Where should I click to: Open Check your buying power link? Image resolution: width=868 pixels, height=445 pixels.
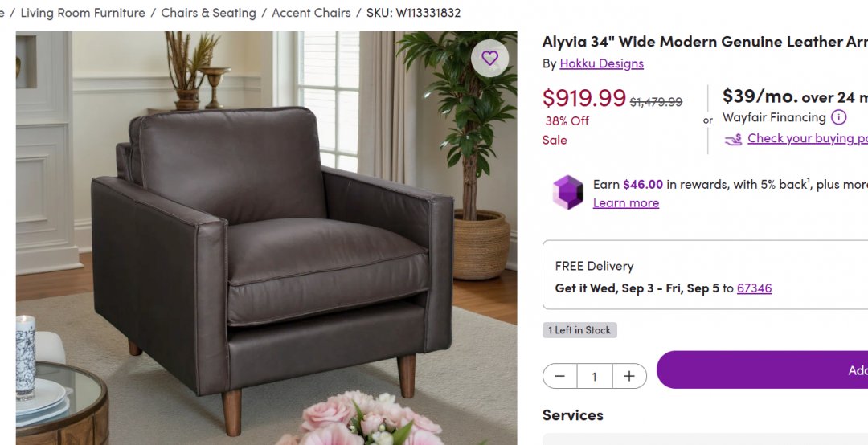808,138
